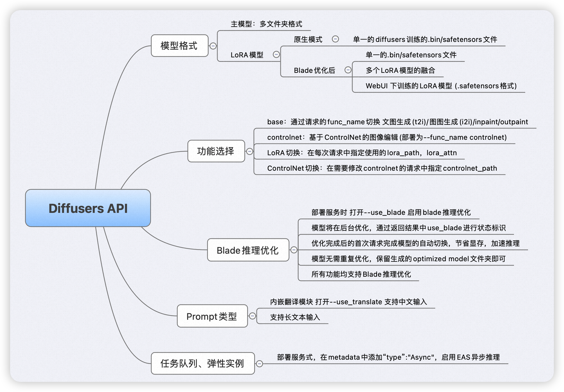Select the 功能选择 topic box
This screenshot has height=392, width=564.
point(216,151)
